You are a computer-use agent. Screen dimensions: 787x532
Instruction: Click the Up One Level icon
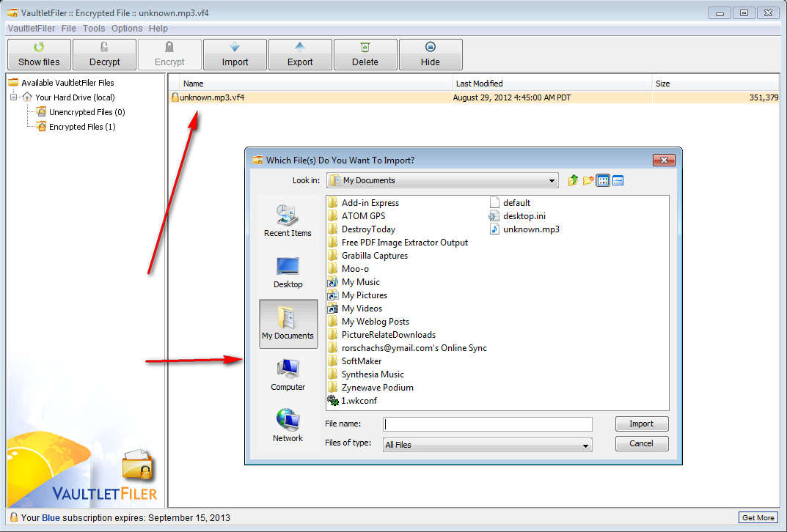(573, 180)
